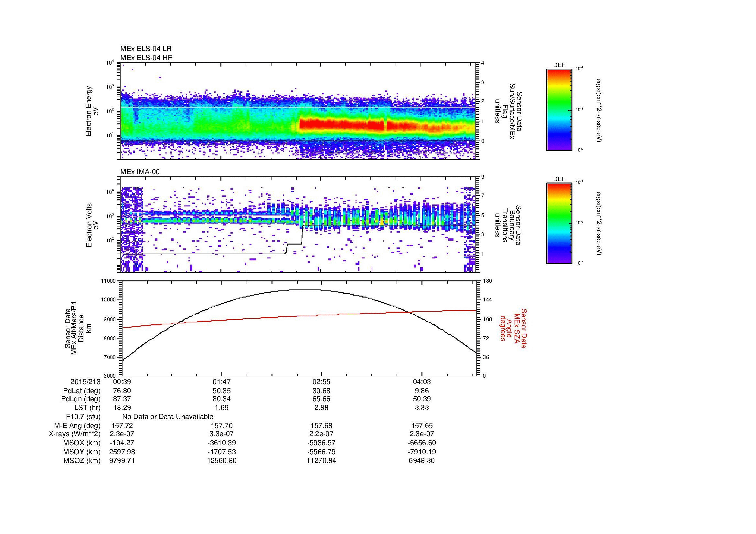Image resolution: width=756 pixels, height=534 pixels.
Task: Select the 'Electron Energy eV' axis label
Action: pos(92,111)
